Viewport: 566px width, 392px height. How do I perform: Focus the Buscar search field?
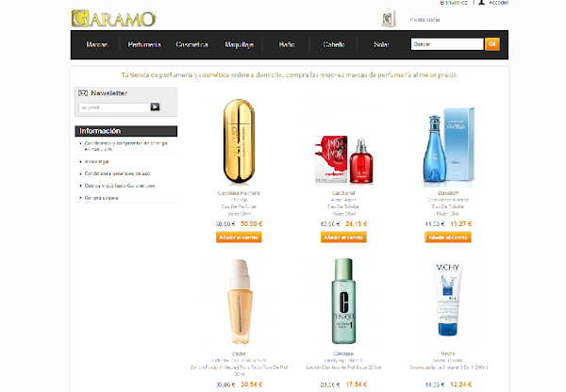pos(447,44)
